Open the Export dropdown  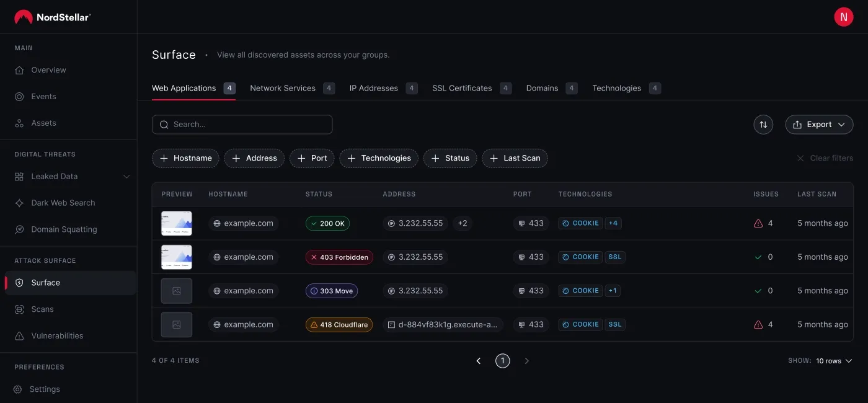[819, 124]
